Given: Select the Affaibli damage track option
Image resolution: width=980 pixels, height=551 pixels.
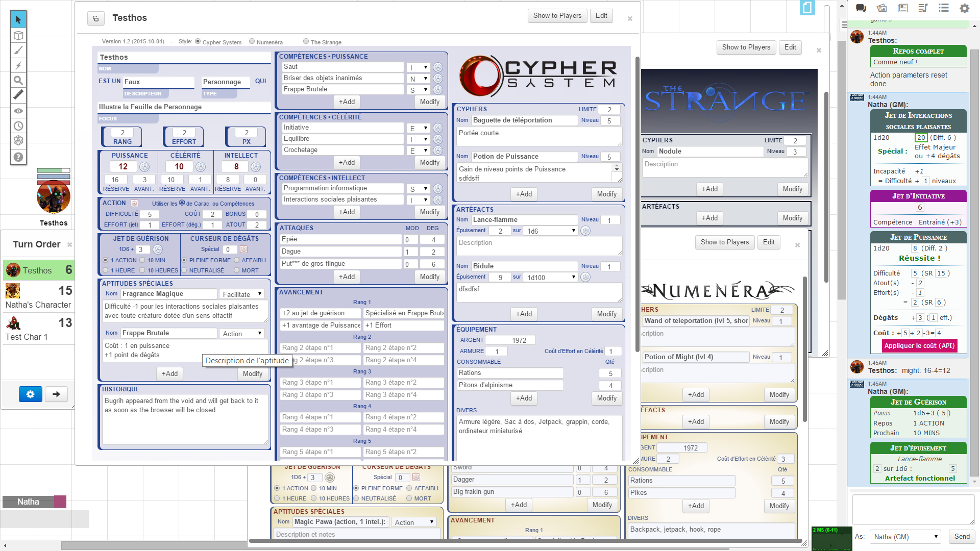Looking at the screenshot, I should pos(237,260).
